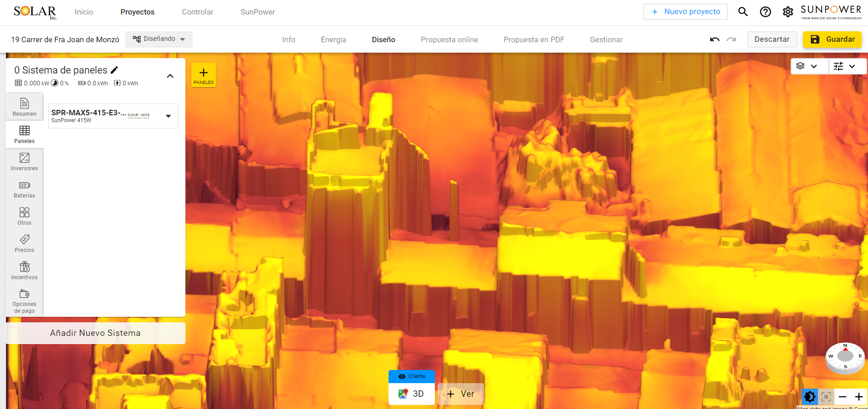Open the SPR-MAX5 module selector dropdown
Viewport: 868px width, 409px height.
point(168,116)
